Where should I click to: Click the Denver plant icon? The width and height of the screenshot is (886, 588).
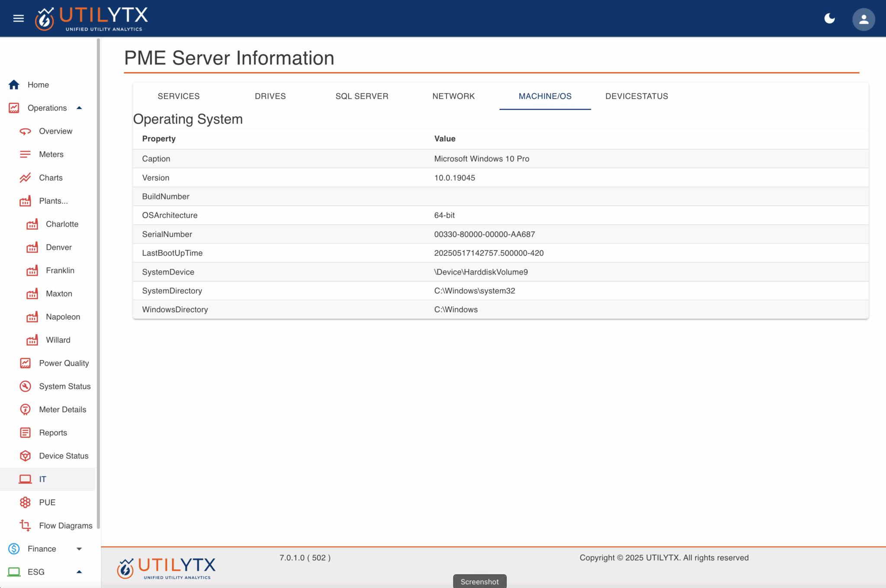(32, 247)
